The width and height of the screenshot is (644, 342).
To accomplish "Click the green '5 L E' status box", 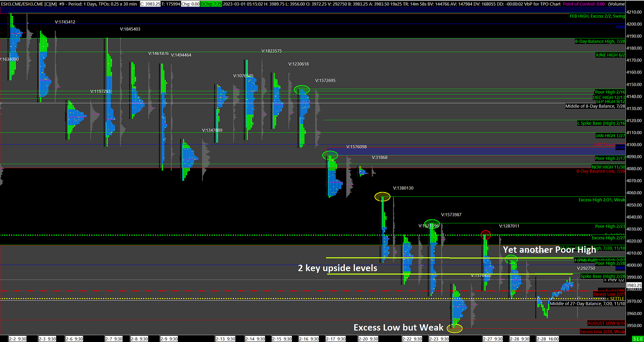I will pos(637,338).
